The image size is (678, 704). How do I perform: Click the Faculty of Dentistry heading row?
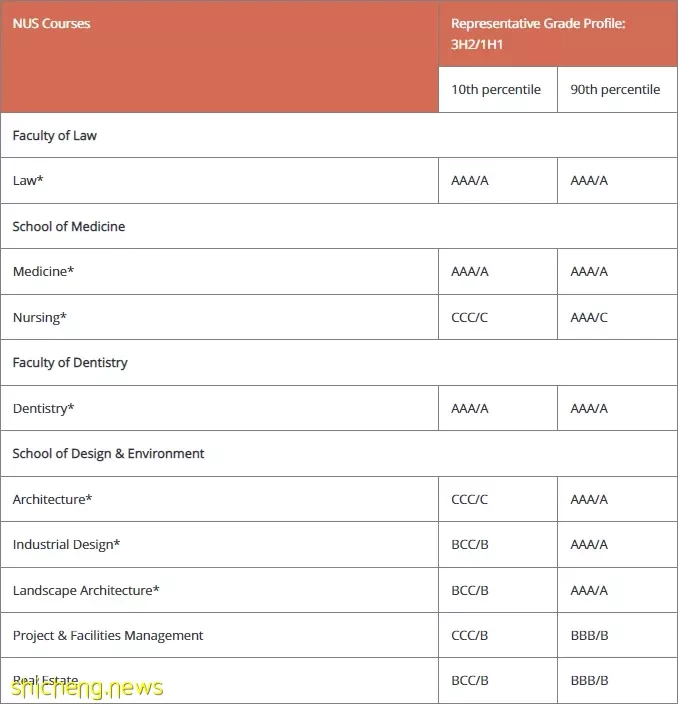click(x=339, y=362)
